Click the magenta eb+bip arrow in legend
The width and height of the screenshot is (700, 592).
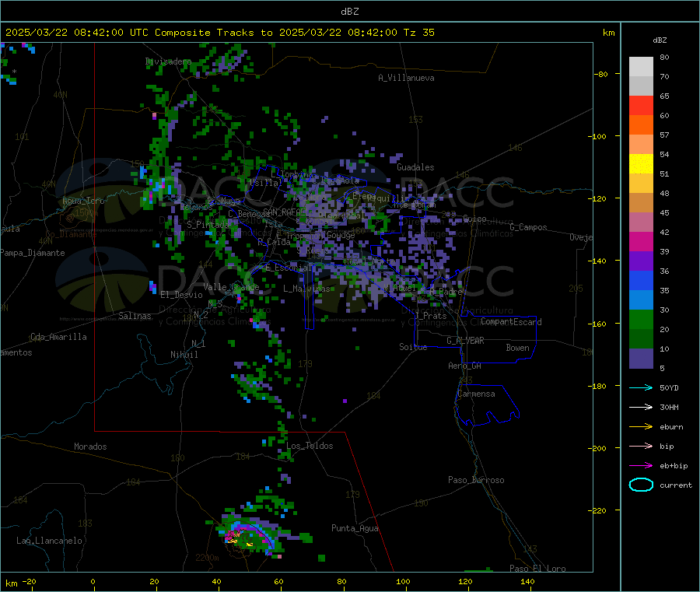pos(641,466)
